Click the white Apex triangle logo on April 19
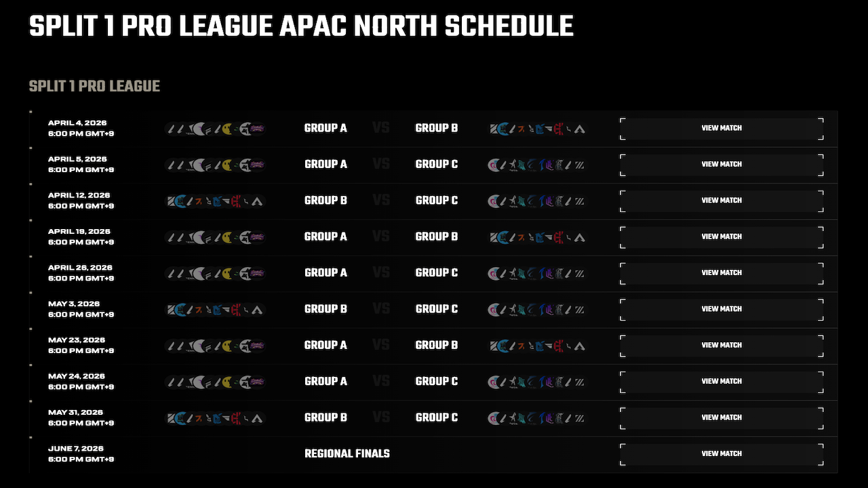Image resolution: width=868 pixels, height=488 pixels. pos(580,237)
